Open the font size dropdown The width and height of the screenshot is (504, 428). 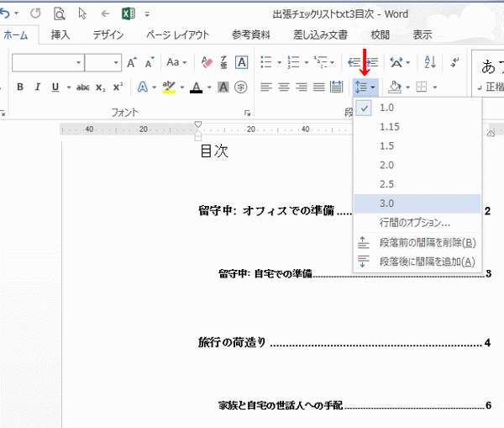click(x=116, y=62)
